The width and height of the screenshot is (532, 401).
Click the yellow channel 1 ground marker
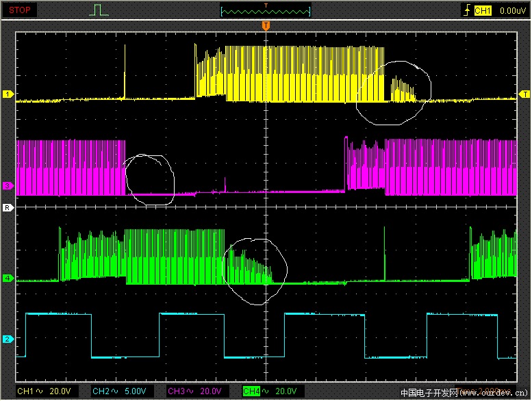8,94
